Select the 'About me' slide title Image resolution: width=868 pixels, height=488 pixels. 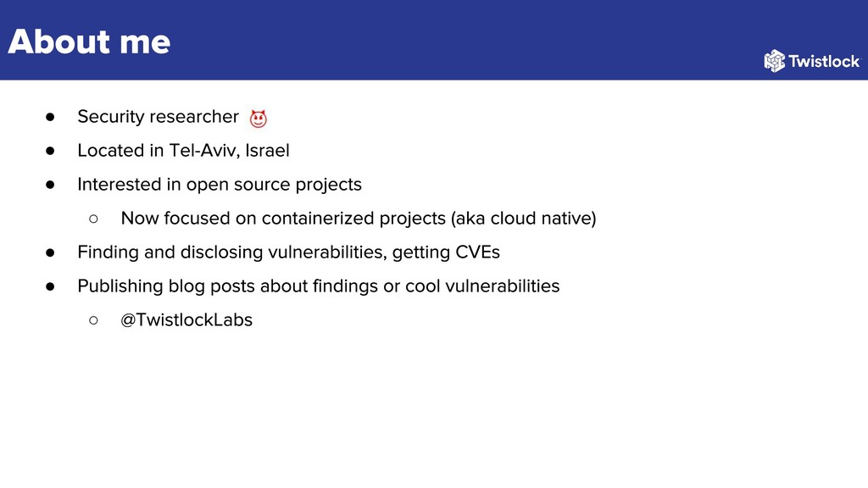pyautogui.click(x=89, y=42)
